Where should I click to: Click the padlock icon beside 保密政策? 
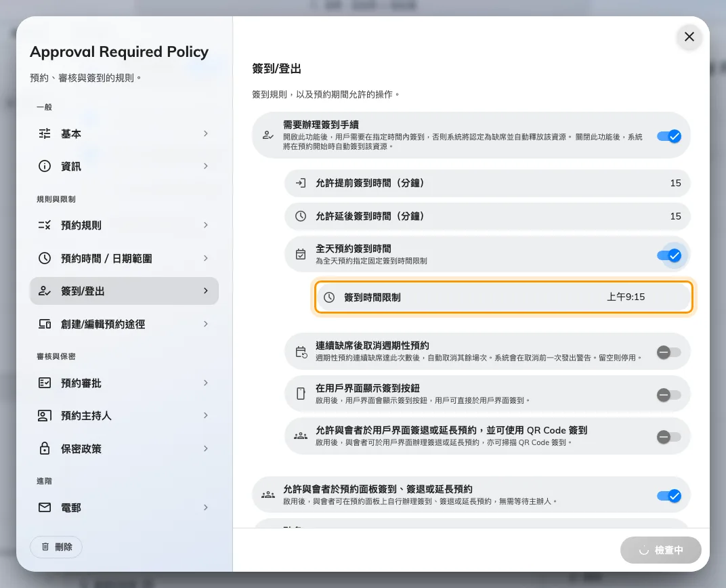(x=45, y=448)
